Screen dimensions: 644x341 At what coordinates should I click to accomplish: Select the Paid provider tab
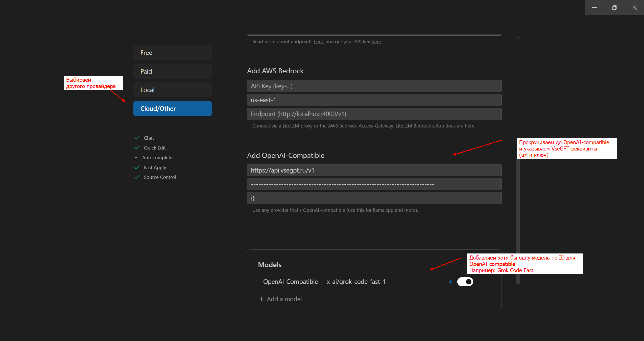[172, 71]
